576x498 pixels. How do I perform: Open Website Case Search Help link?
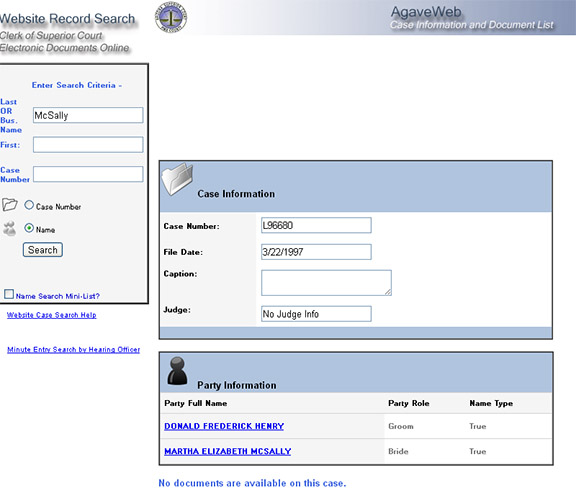pyautogui.click(x=51, y=315)
